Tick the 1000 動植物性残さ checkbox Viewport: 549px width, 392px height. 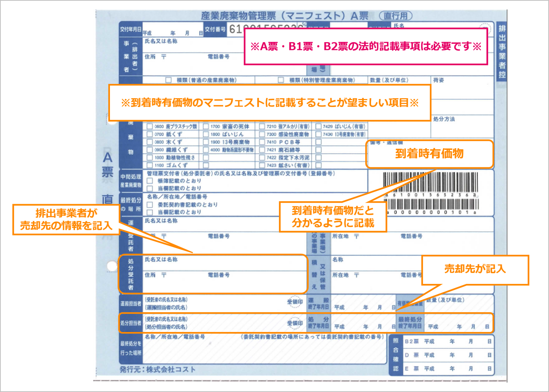pos(150,158)
